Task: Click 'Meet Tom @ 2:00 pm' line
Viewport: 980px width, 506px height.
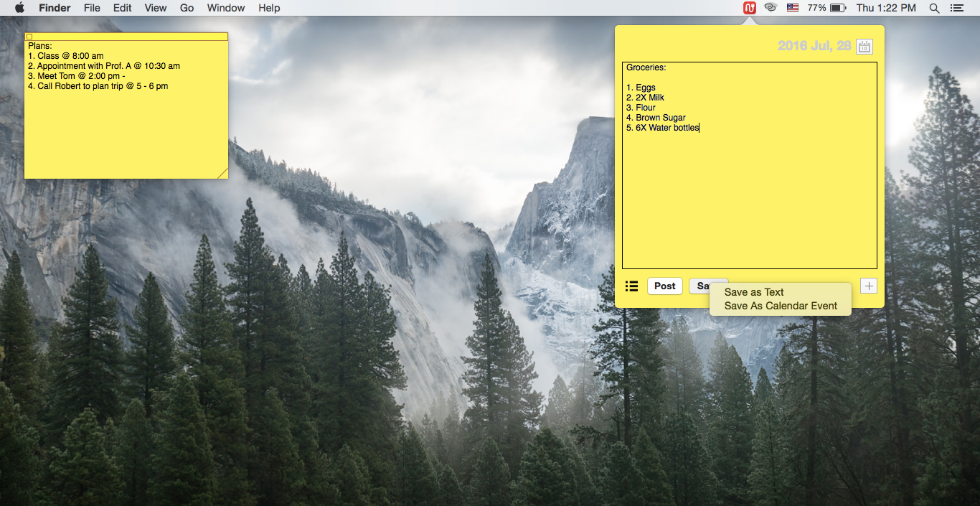Action: point(77,76)
